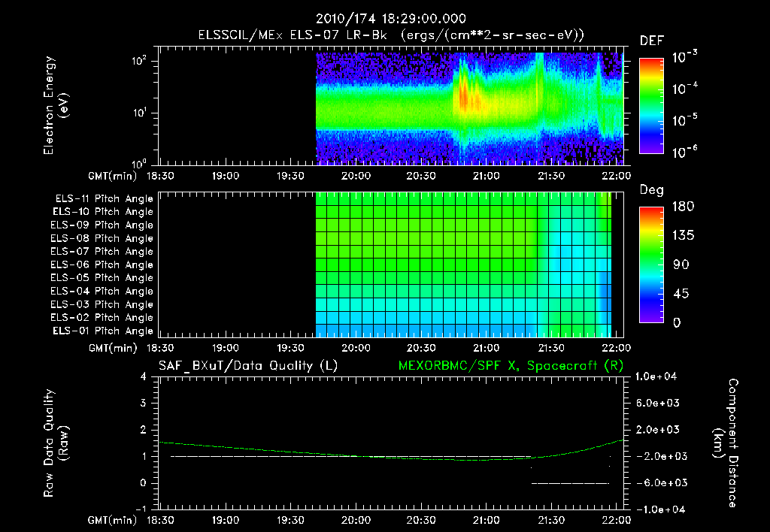This screenshot has height=532, width=770.
Task: Click the SAF_BXuT/Data Quality (L) label
Action: point(248,366)
